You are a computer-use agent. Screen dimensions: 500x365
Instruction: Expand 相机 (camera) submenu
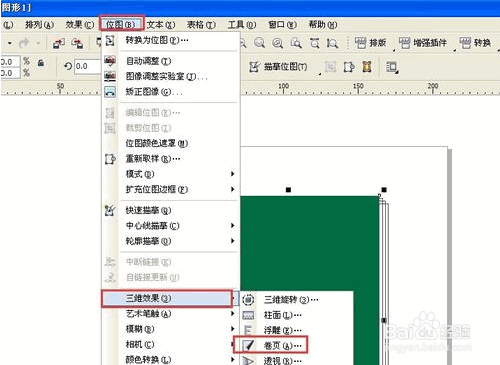[x=171, y=344]
